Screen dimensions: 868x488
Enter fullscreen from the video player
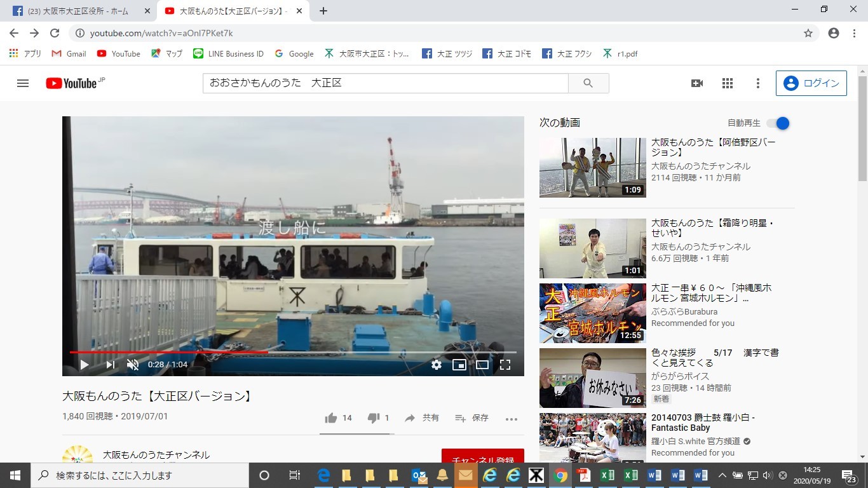click(x=505, y=365)
